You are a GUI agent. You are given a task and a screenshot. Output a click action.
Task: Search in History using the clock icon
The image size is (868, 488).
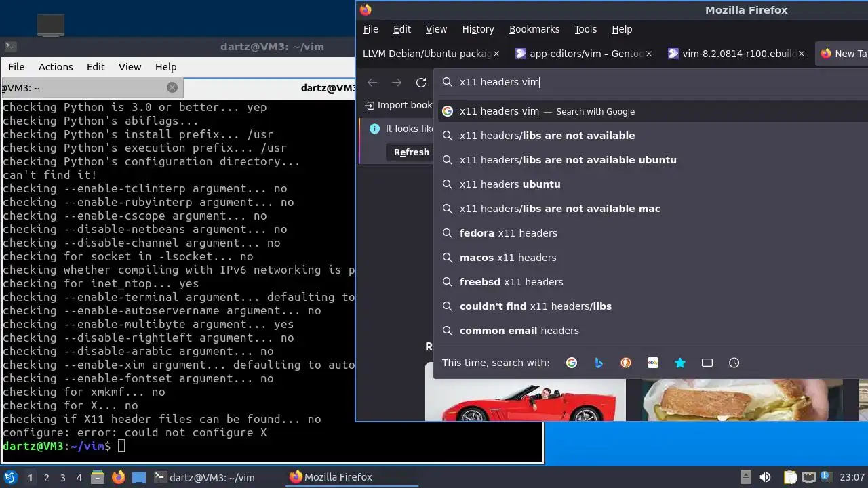point(734,363)
